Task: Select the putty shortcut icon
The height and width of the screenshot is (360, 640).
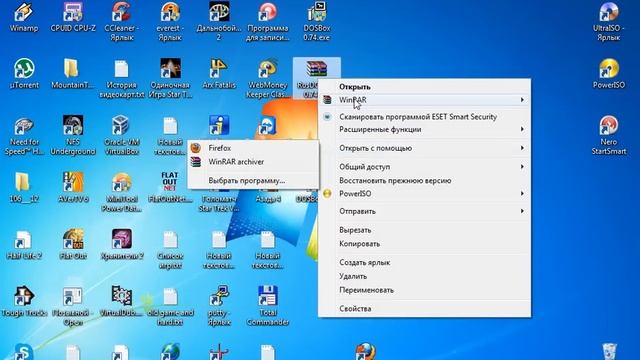Action: (x=219, y=305)
